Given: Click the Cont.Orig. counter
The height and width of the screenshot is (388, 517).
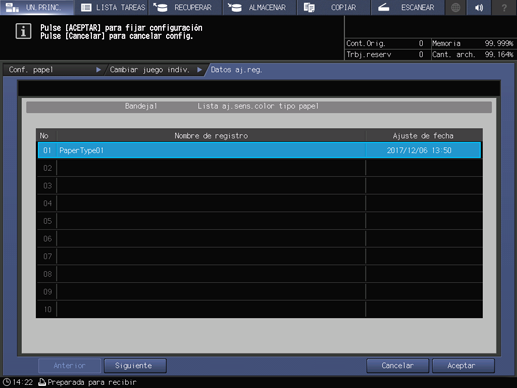Looking at the screenshot, I should coord(385,43).
